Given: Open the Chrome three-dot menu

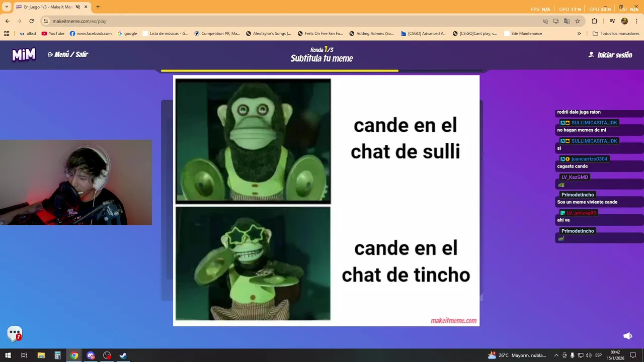Looking at the screenshot, I should click(x=636, y=21).
